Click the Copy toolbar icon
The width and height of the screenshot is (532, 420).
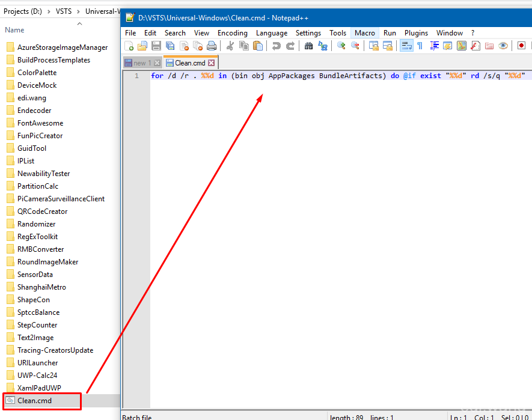pyautogui.click(x=244, y=46)
